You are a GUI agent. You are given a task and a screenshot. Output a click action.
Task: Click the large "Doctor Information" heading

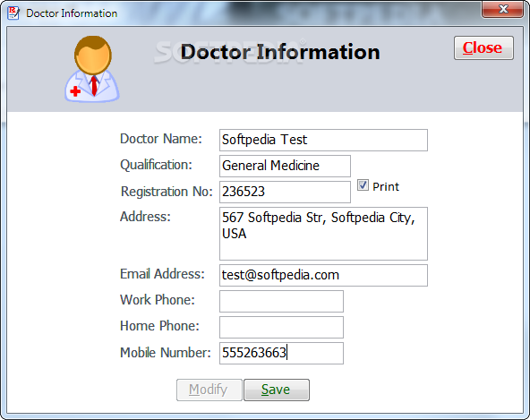pyautogui.click(x=280, y=52)
